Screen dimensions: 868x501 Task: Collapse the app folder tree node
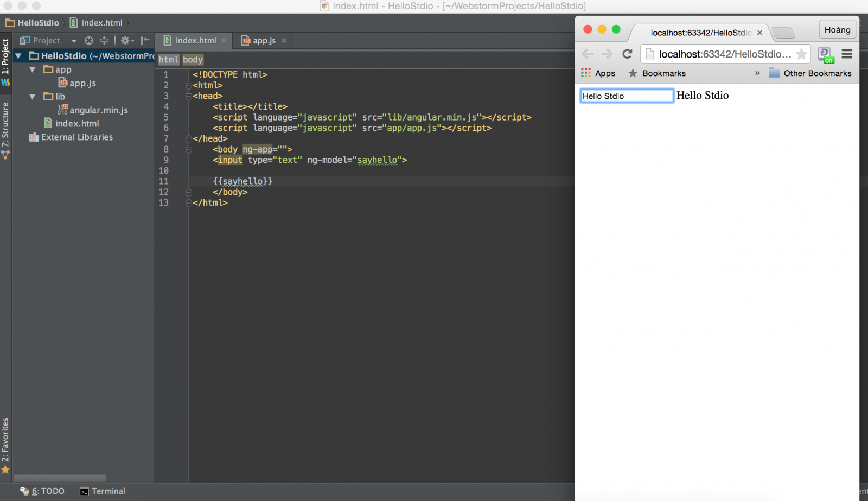point(33,69)
